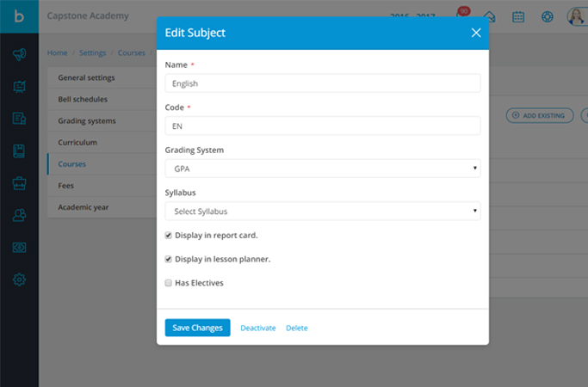Viewport: 588px width, 387px height.
Task: Open the settings gear icon in sidebar
Action: pyautogui.click(x=19, y=279)
